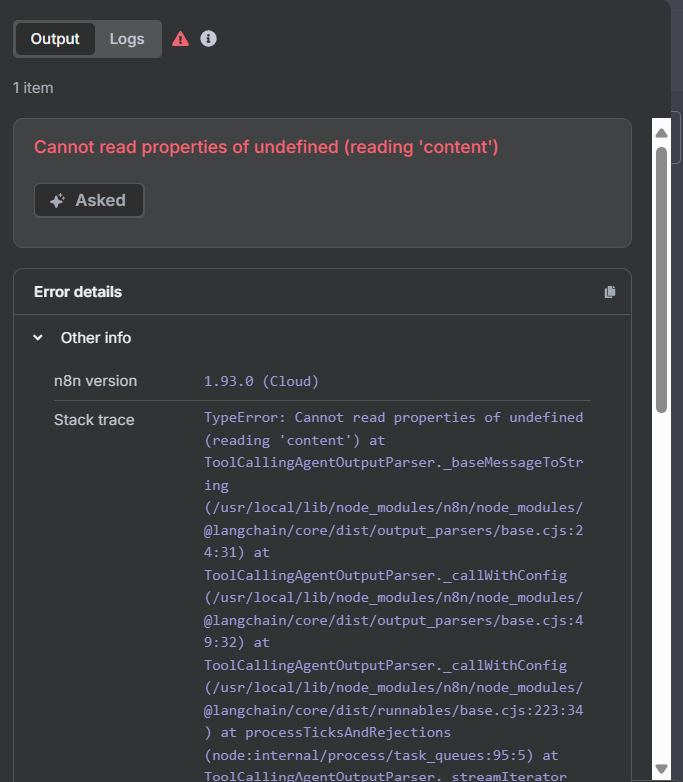This screenshot has height=782, width=683.
Task: Click the Asked AI assistant button
Action: pyautogui.click(x=89, y=200)
